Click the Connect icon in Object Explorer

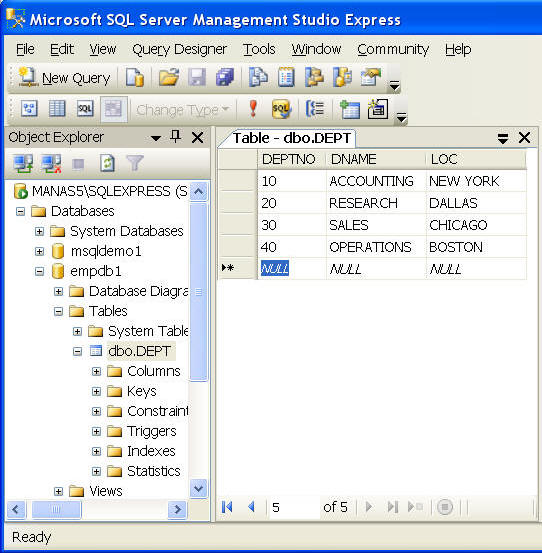pyautogui.click(x=23, y=164)
